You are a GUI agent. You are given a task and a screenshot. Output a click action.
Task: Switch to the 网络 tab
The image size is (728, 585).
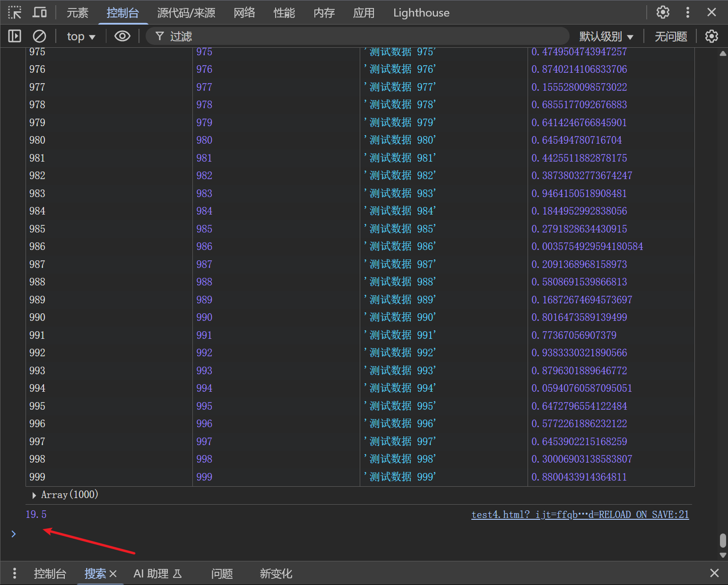pyautogui.click(x=244, y=13)
